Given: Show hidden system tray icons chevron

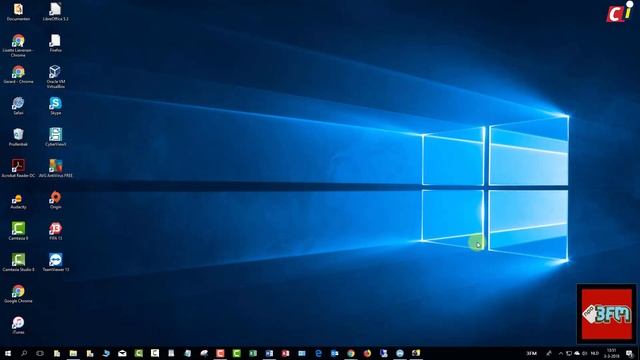Looking at the screenshot, I should pos(560,353).
